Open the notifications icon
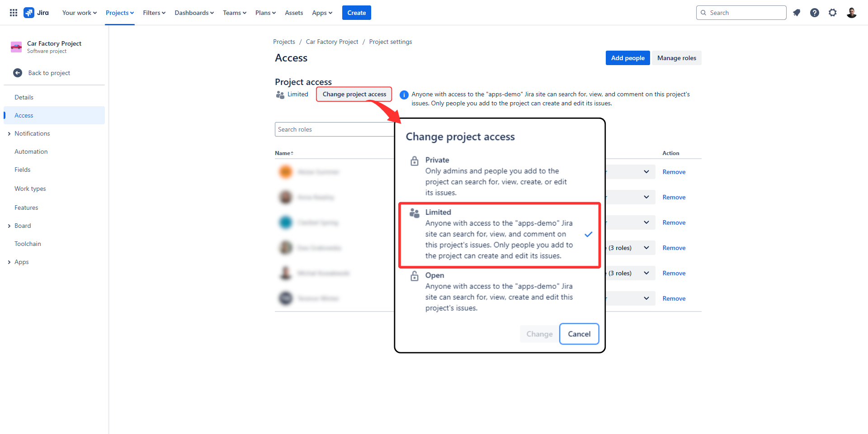Screen dimensions: 868x434 point(797,13)
